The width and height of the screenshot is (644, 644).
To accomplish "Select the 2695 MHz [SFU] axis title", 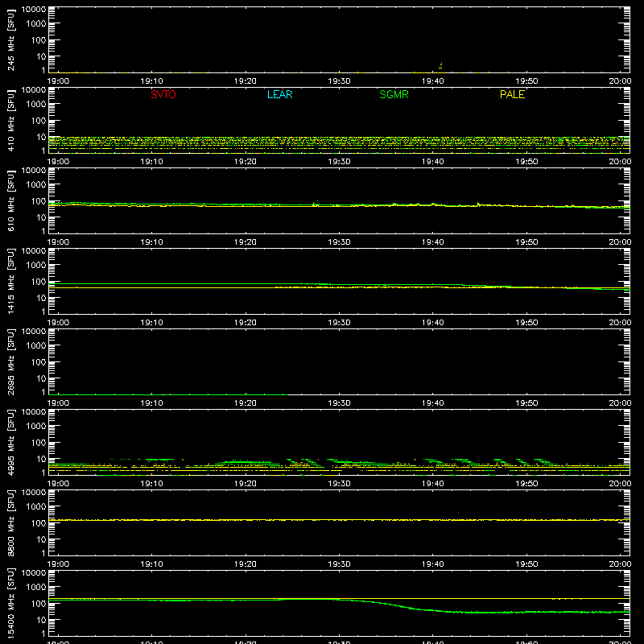I will [x=10, y=361].
